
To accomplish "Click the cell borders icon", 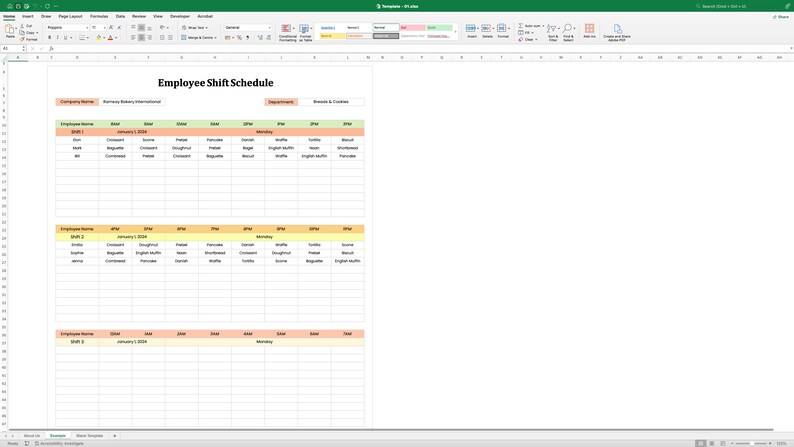I will (82, 37).
